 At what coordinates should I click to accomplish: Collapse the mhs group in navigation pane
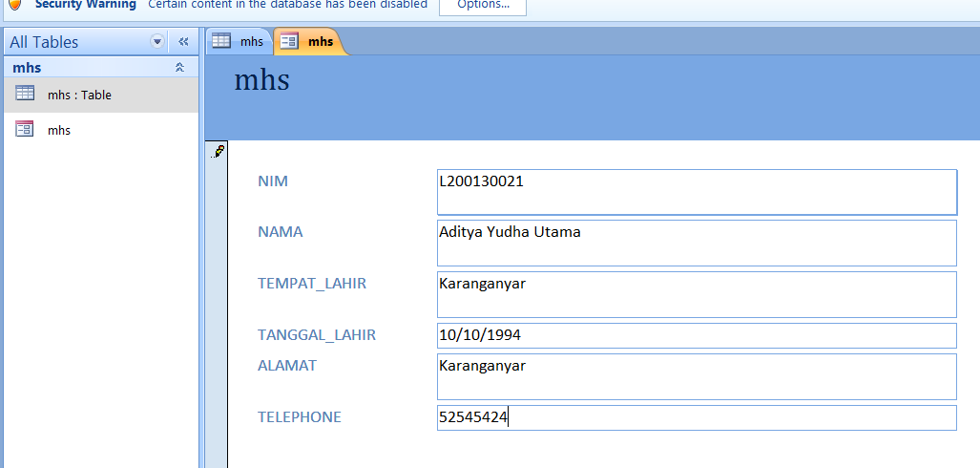click(x=180, y=68)
